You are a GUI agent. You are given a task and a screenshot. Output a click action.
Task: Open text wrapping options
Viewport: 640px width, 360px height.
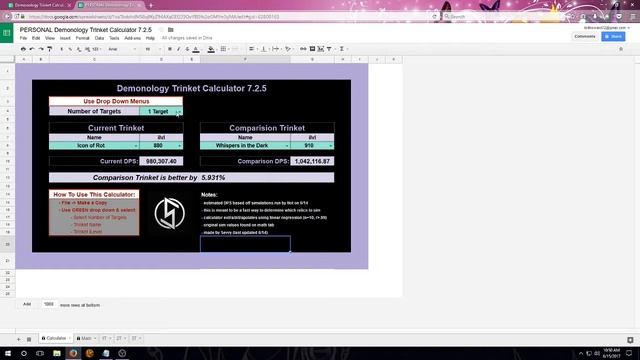pos(276,49)
